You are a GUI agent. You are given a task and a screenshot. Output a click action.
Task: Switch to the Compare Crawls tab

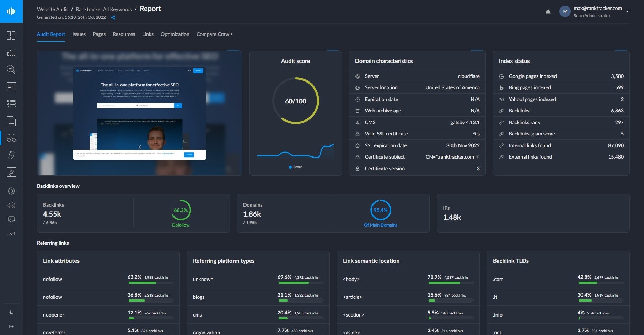215,34
